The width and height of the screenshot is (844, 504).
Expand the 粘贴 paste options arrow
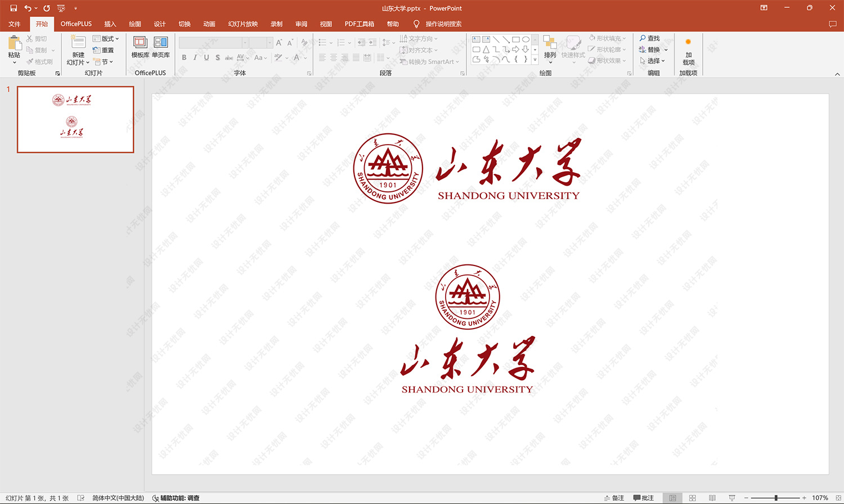coord(15,62)
